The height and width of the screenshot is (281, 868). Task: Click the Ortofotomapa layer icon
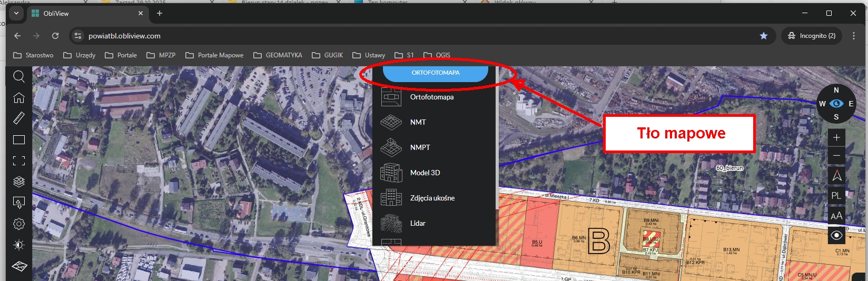click(391, 97)
